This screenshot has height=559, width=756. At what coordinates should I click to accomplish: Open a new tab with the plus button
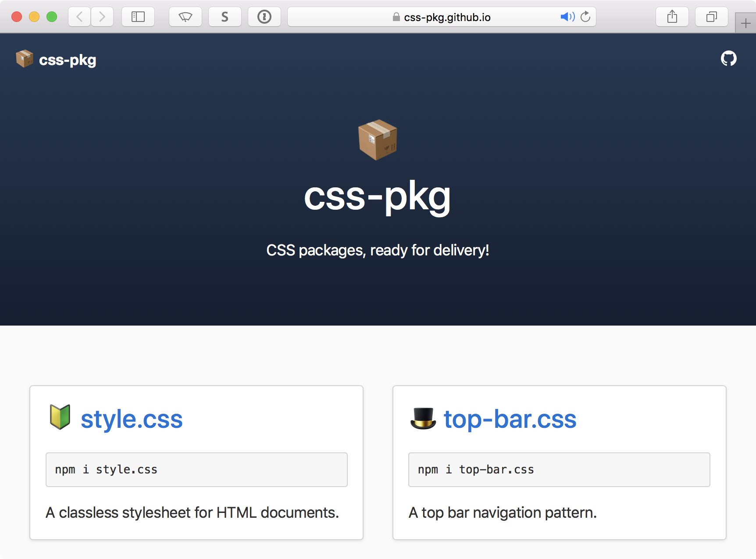[x=745, y=22]
